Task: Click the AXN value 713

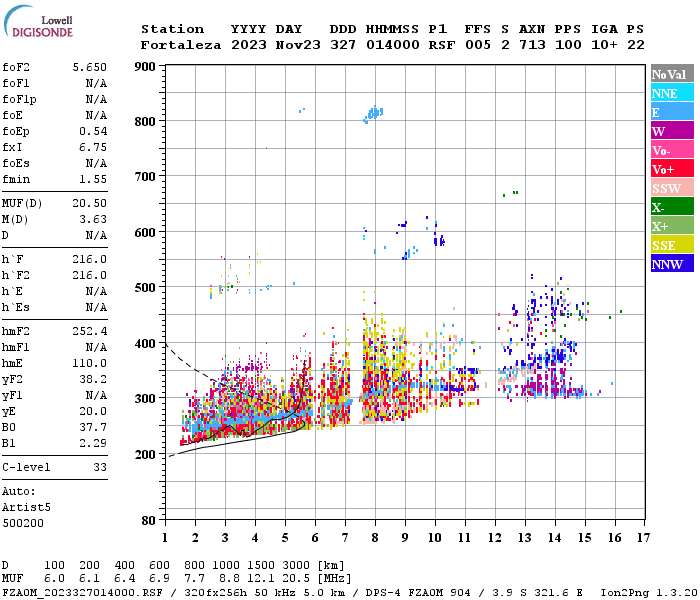Action: [x=532, y=45]
